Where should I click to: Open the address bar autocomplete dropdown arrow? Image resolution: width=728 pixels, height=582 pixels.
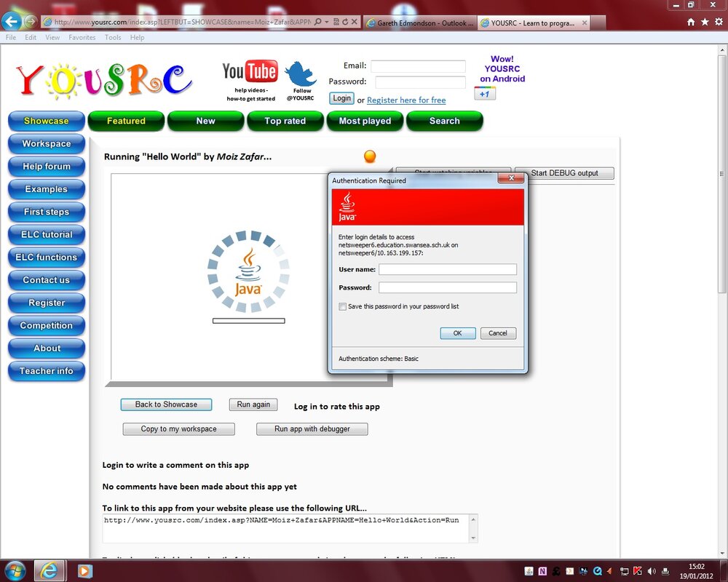click(x=327, y=22)
